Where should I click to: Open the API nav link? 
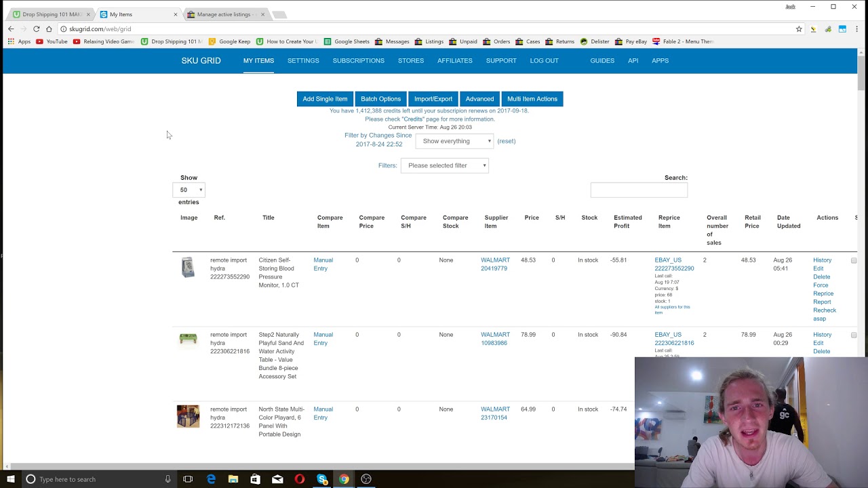point(633,61)
